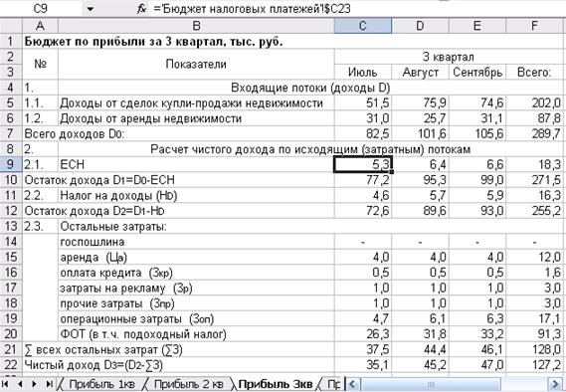The image size is (566, 392).
Task: Select column C header
Action: [363, 26]
